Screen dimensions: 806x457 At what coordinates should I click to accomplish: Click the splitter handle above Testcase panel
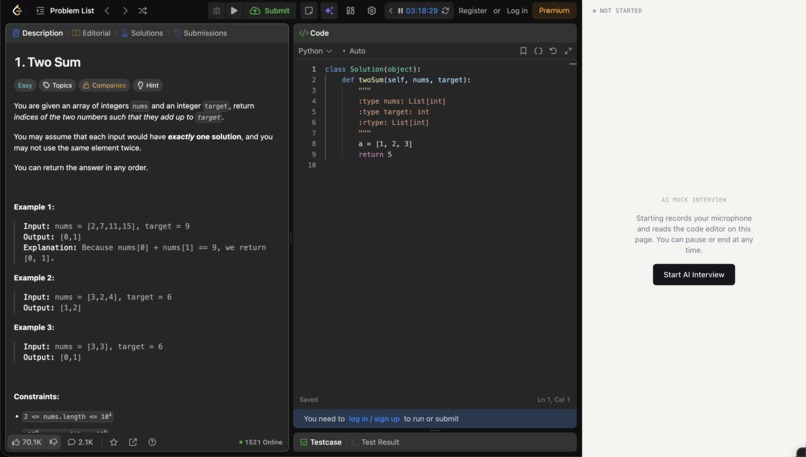(x=435, y=430)
